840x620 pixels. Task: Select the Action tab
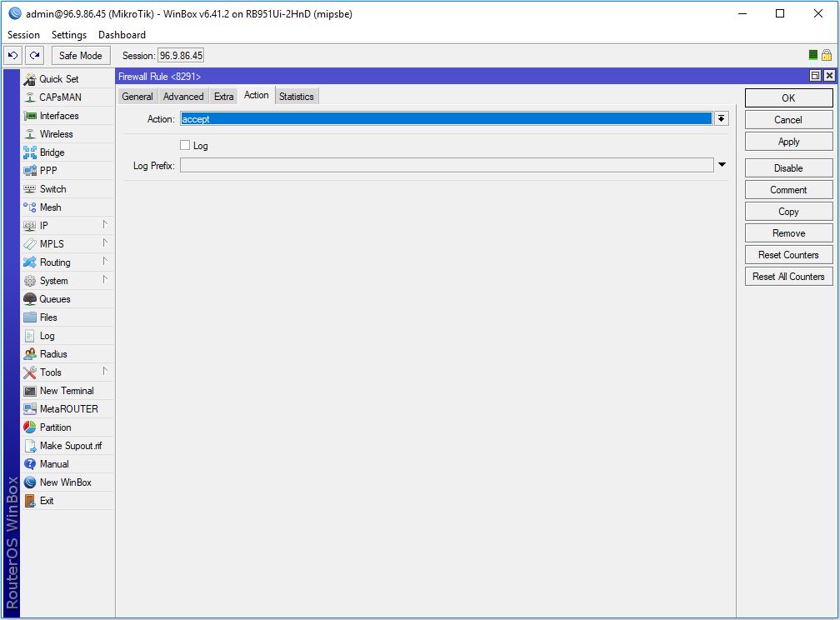click(256, 95)
